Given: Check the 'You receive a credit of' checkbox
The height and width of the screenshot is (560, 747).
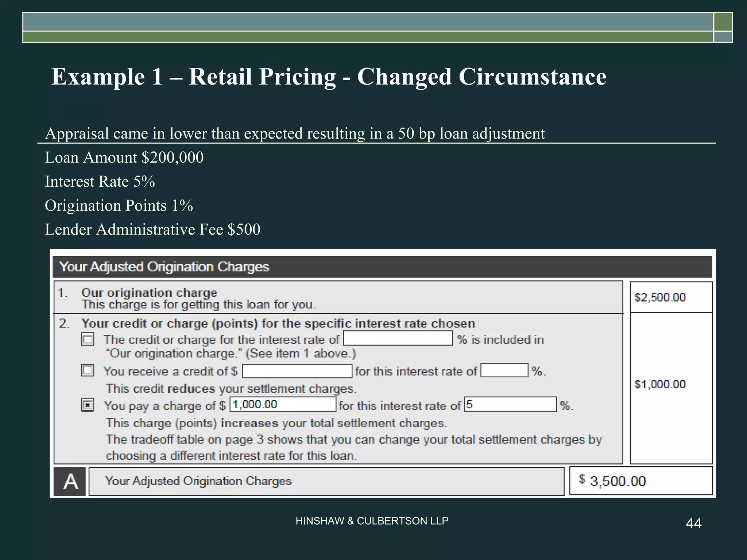Looking at the screenshot, I should click(x=88, y=370).
